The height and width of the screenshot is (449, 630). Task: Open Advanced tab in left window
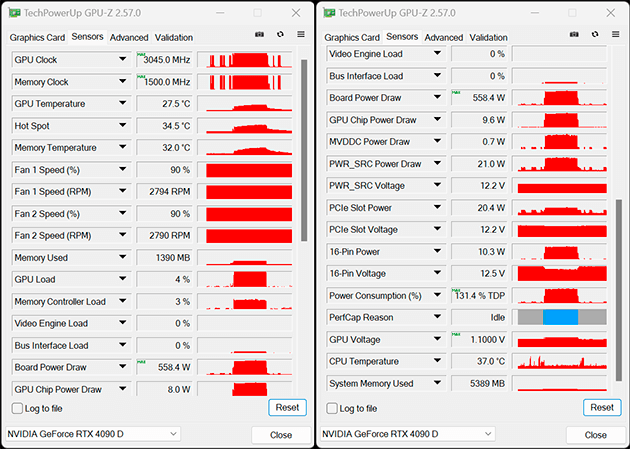(129, 37)
